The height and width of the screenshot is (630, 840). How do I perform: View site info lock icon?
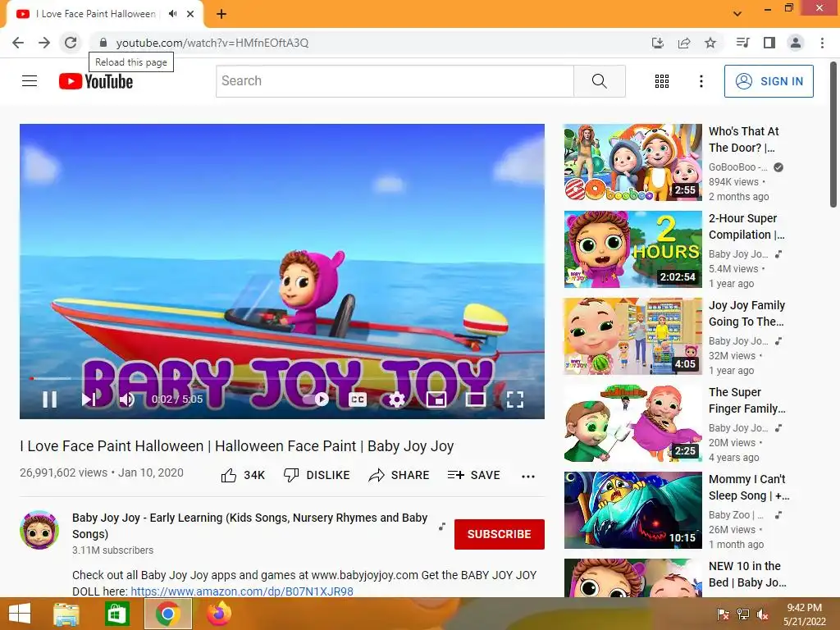(103, 43)
